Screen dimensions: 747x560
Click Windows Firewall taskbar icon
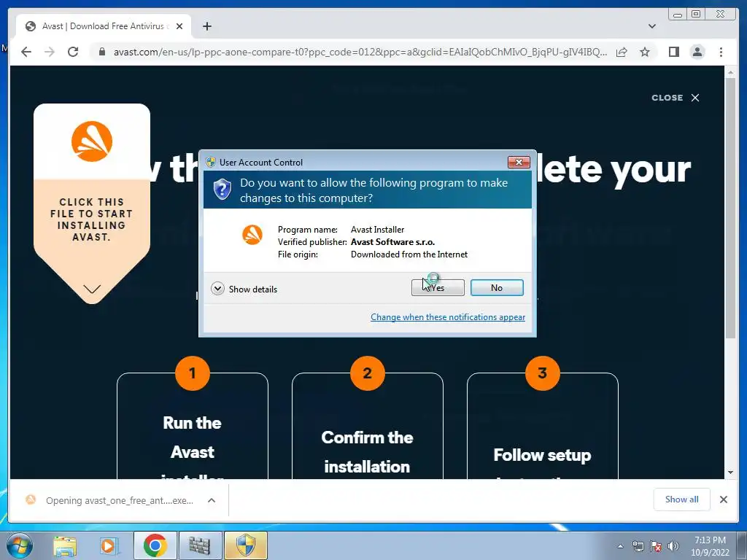click(x=200, y=545)
